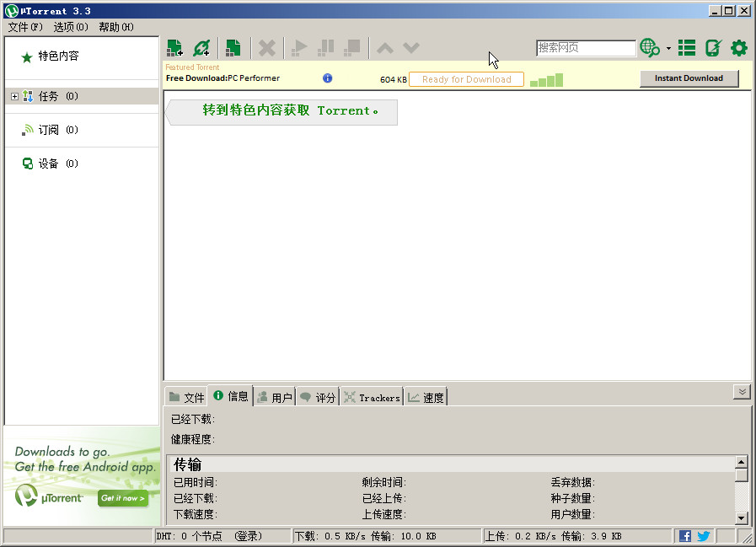Click the 种子数量 label
The width and height of the screenshot is (756, 547).
click(x=573, y=498)
